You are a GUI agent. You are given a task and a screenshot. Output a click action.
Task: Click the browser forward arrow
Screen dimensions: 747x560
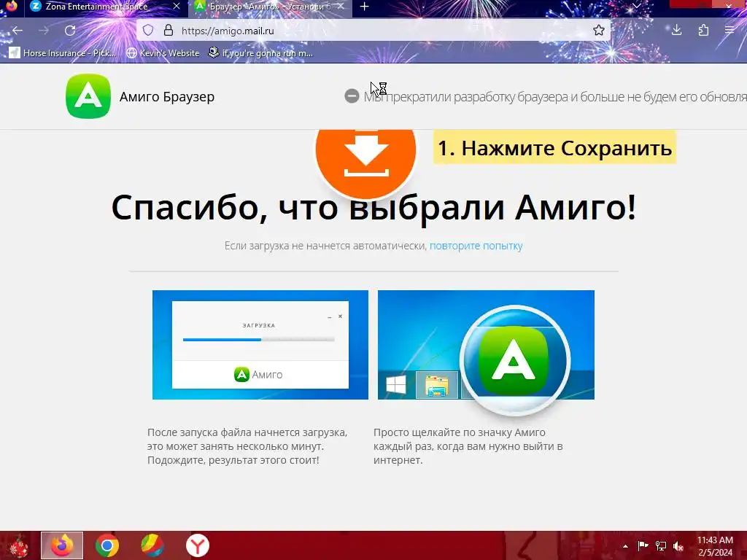pyautogui.click(x=44, y=31)
